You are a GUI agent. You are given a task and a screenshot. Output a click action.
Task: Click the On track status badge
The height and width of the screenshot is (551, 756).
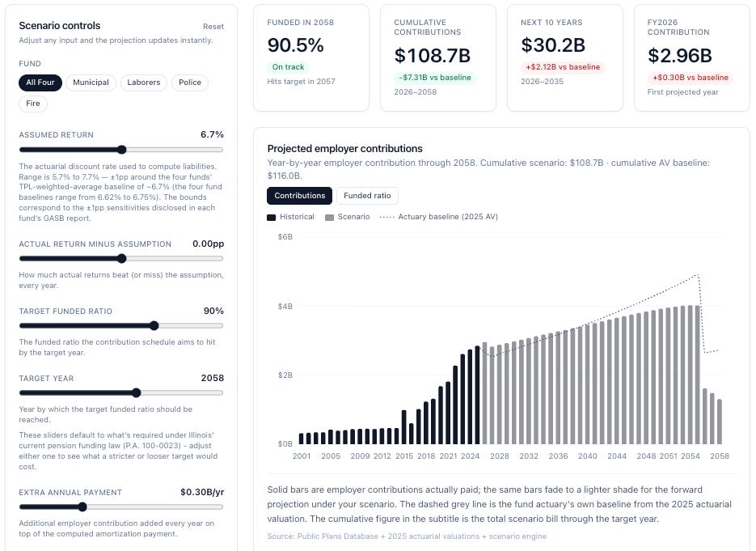289,67
